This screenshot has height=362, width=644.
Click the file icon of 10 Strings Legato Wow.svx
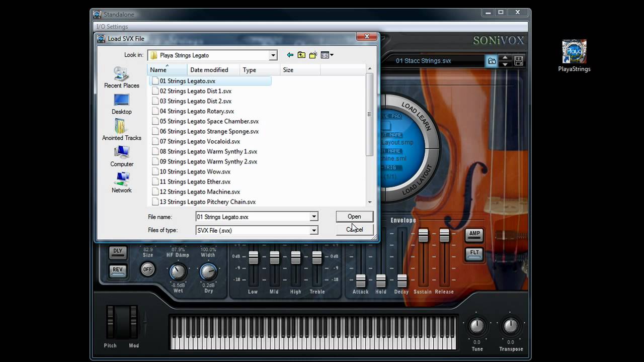pyautogui.click(x=155, y=171)
